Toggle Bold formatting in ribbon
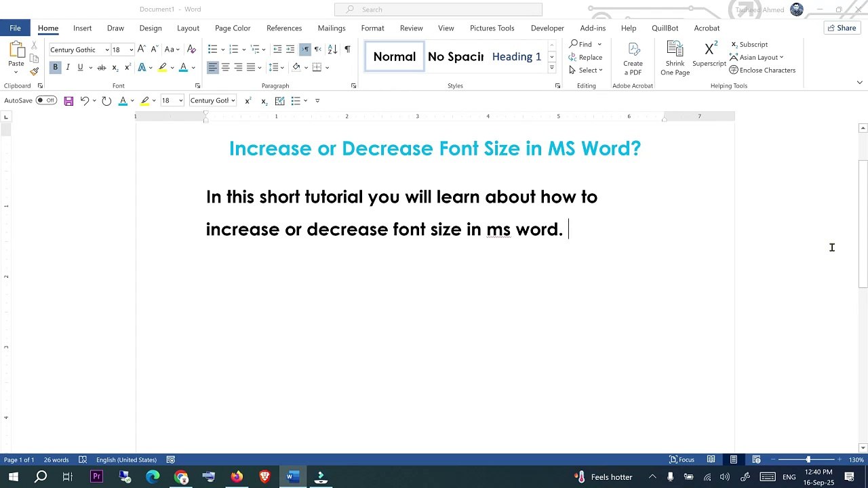This screenshot has height=488, width=868. pos(56,67)
